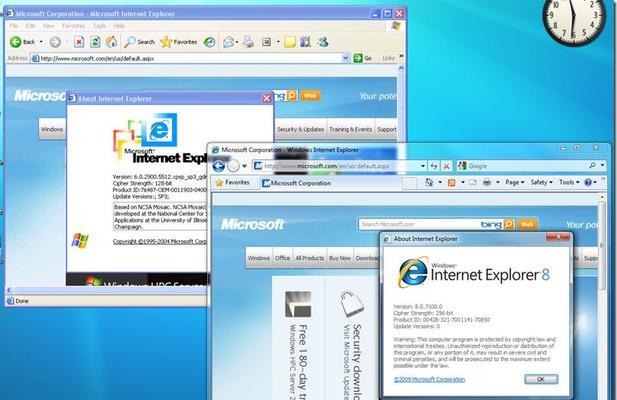The image size is (617, 400).
Task: Click the Home icon in IE8 command bar
Action: (x=429, y=182)
